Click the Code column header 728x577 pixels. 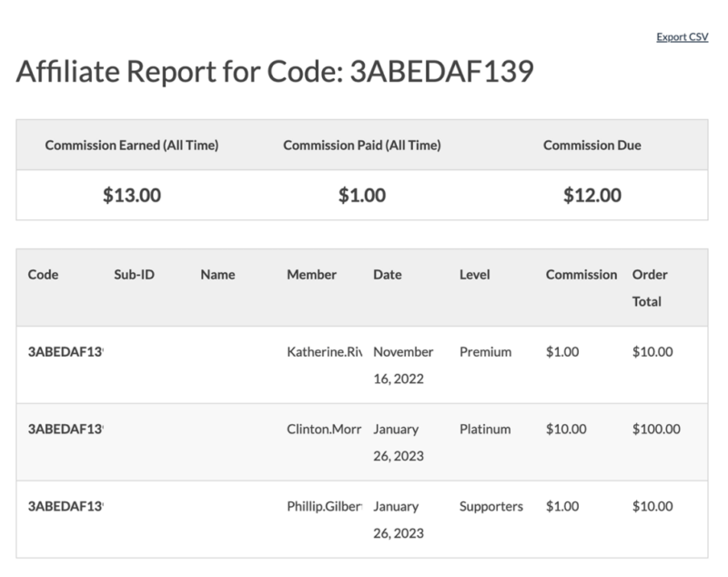click(43, 274)
